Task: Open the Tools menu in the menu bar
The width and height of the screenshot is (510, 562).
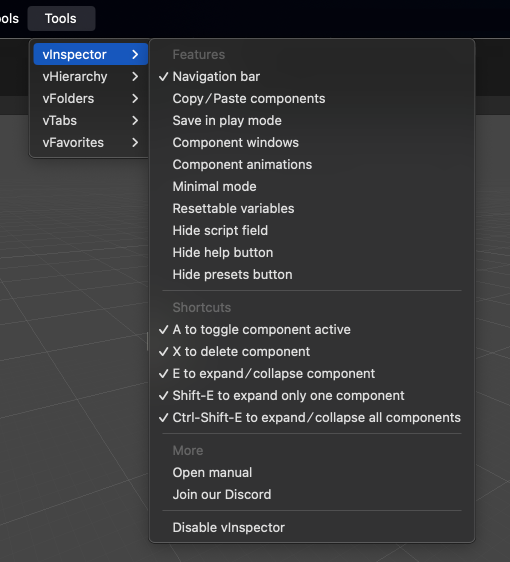Action: pyautogui.click(x=61, y=19)
